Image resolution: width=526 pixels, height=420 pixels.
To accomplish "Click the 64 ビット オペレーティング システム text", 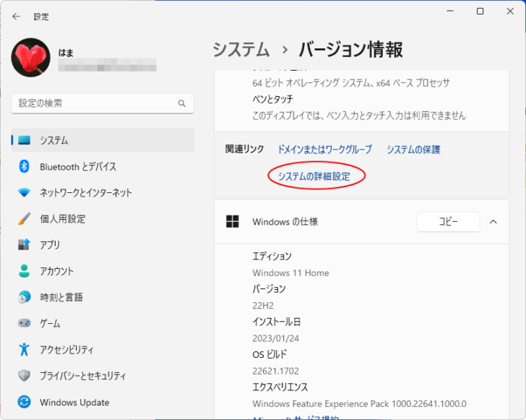I will pos(351,82).
